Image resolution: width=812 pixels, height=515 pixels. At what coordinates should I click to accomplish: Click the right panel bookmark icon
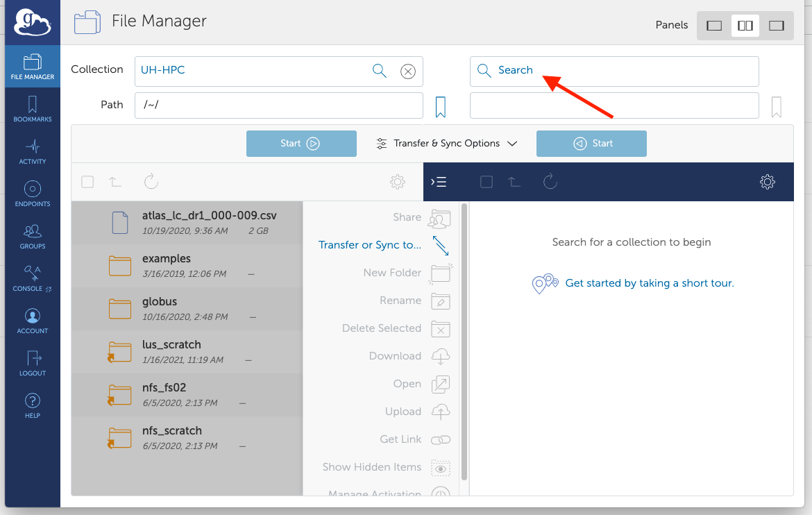[777, 107]
